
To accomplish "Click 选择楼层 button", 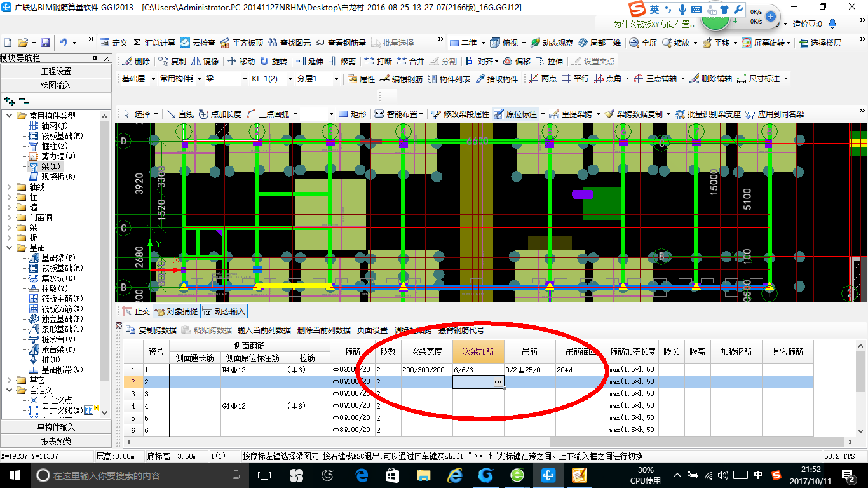I will (x=820, y=43).
